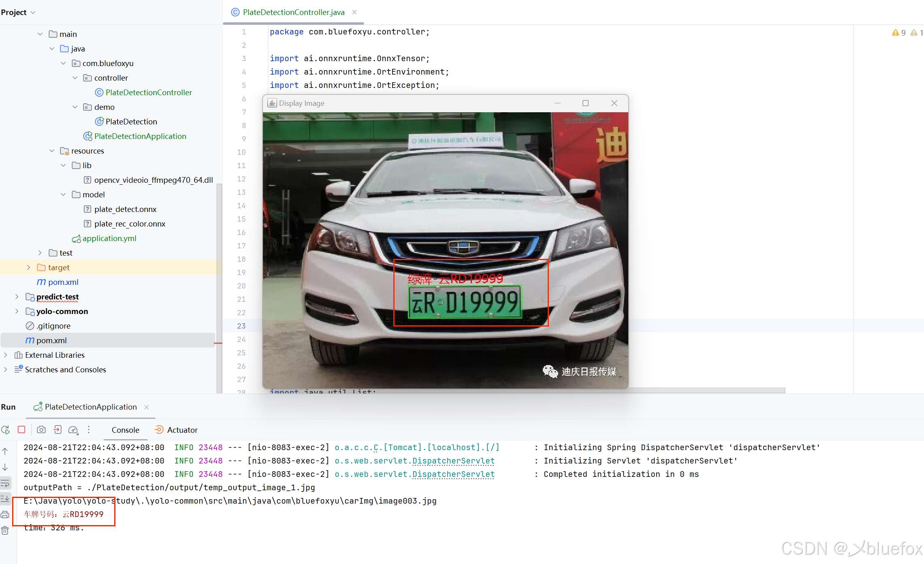Minimize the Display Image window

[x=557, y=103]
